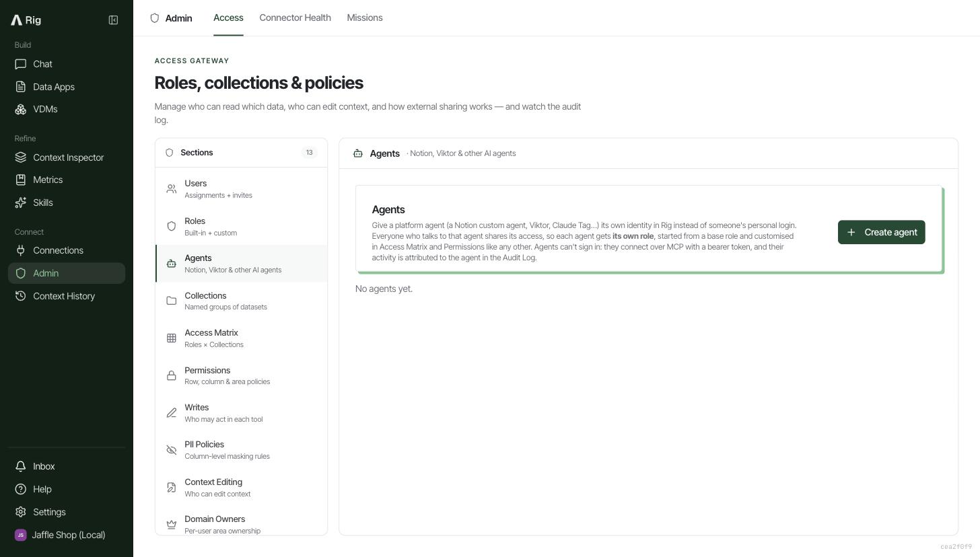Click the shield icon beside Sections title
This screenshot has height=557, width=980.
(x=169, y=153)
